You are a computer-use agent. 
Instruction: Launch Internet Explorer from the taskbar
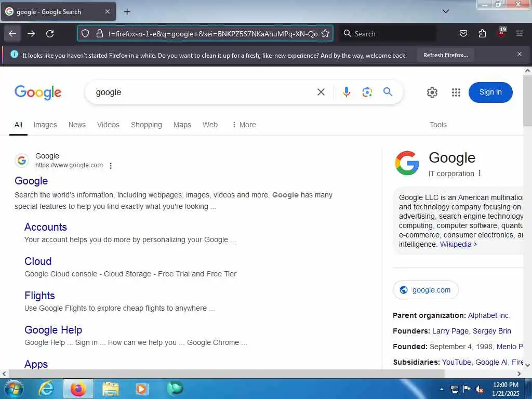46,389
